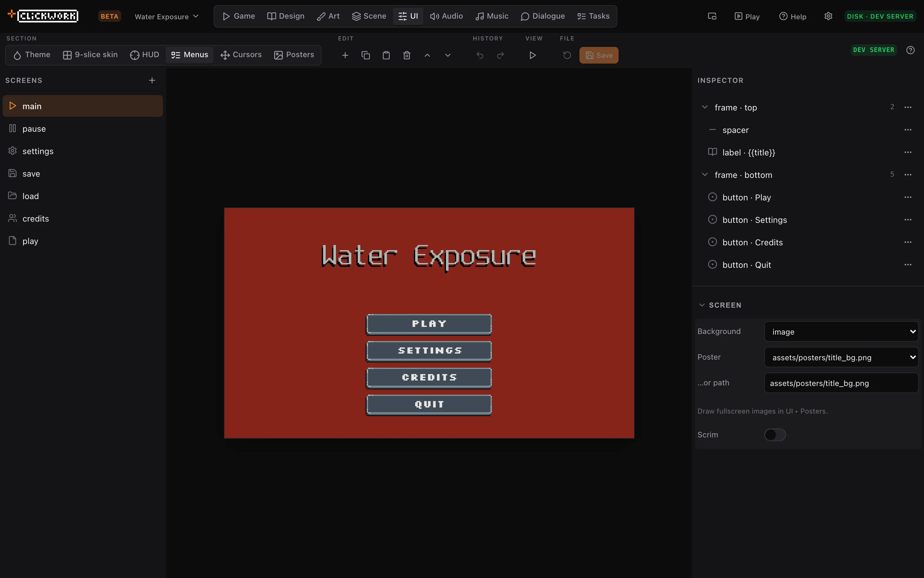
Task: Open the Background type dropdown
Action: click(841, 331)
